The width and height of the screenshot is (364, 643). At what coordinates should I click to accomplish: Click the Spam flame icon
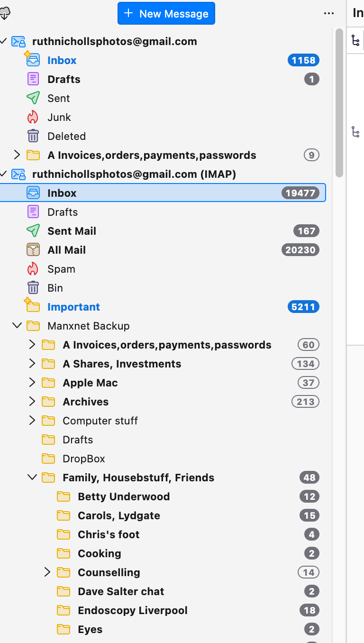33,269
